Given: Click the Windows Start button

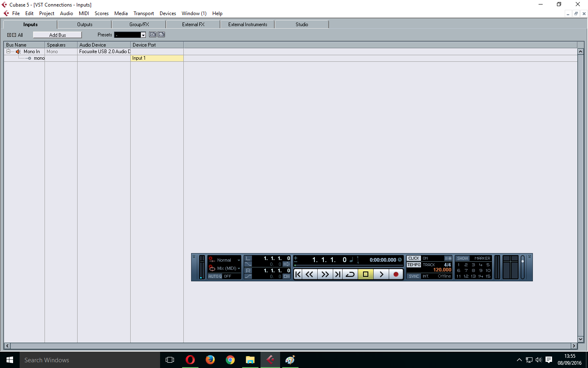Looking at the screenshot, I should pyautogui.click(x=10, y=360).
